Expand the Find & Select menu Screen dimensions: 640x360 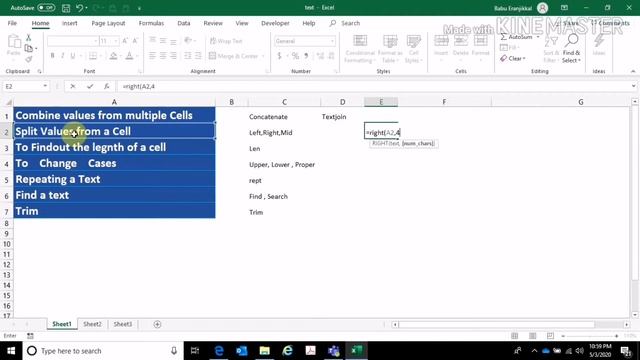tap(571, 49)
